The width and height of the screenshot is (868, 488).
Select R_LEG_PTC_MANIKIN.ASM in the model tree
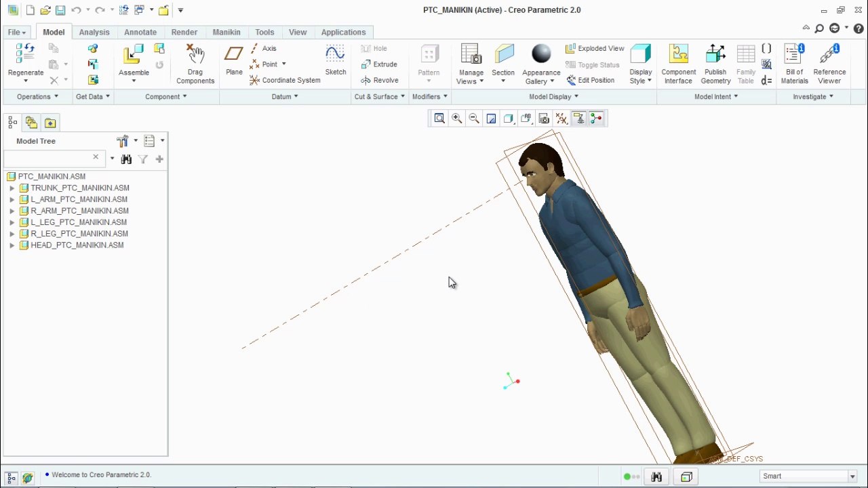click(x=79, y=234)
